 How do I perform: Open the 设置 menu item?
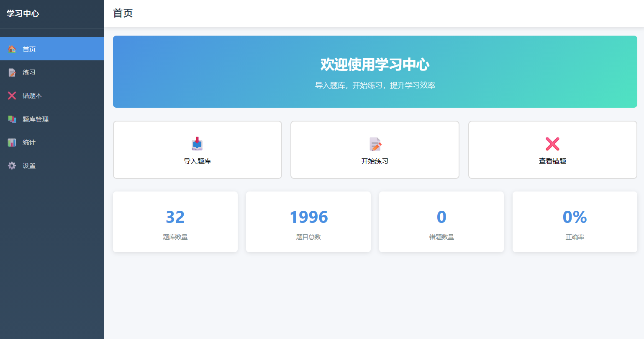tap(52, 166)
